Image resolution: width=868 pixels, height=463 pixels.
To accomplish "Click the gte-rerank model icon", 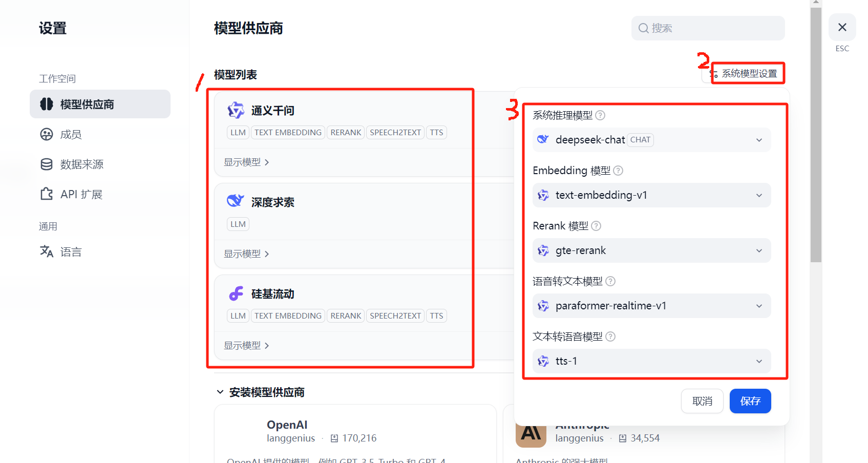I will coord(543,250).
